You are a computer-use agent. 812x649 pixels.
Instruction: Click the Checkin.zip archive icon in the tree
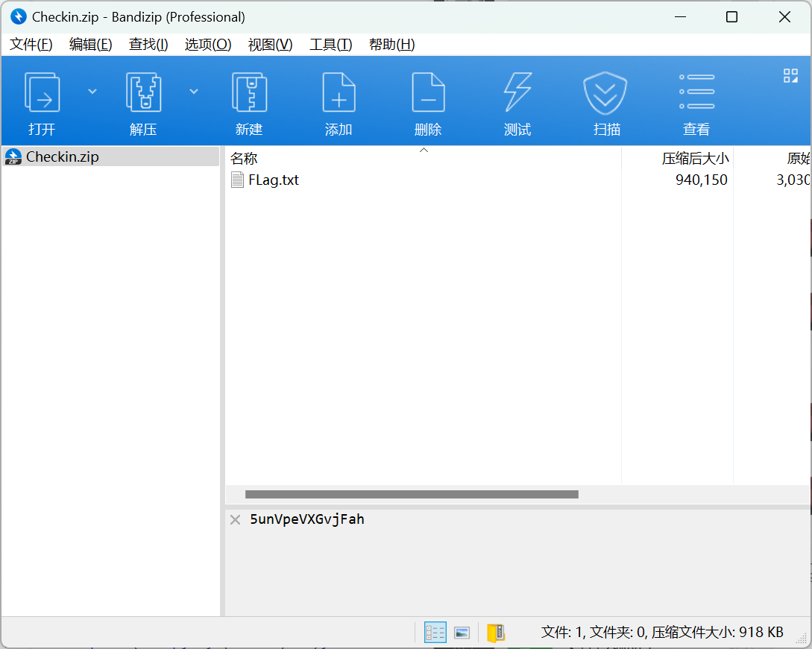pos(13,156)
